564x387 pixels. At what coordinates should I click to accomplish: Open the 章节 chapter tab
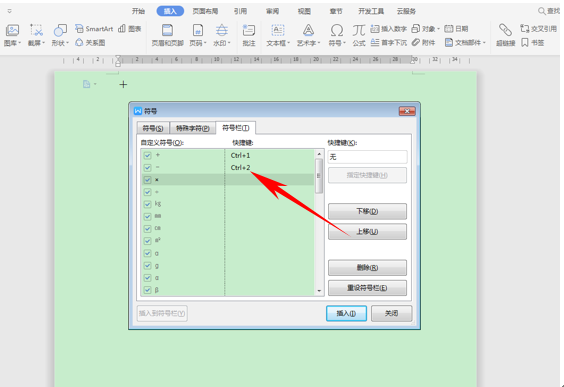(x=336, y=11)
